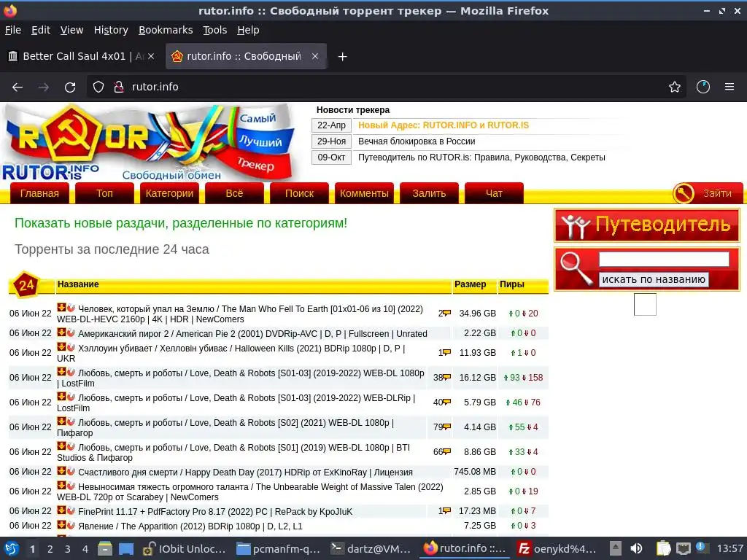
Task: Open the Поиск navigation tab
Action: coord(299,193)
